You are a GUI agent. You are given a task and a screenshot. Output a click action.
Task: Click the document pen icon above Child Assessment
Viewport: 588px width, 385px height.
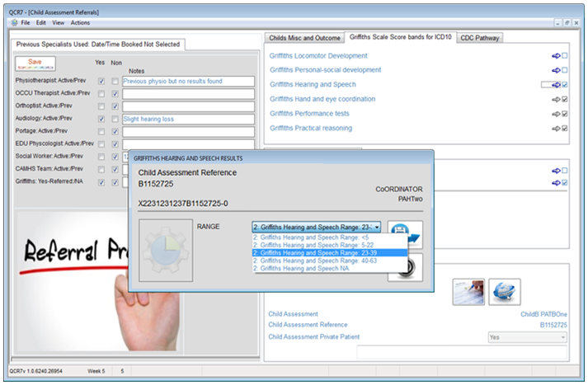click(468, 292)
